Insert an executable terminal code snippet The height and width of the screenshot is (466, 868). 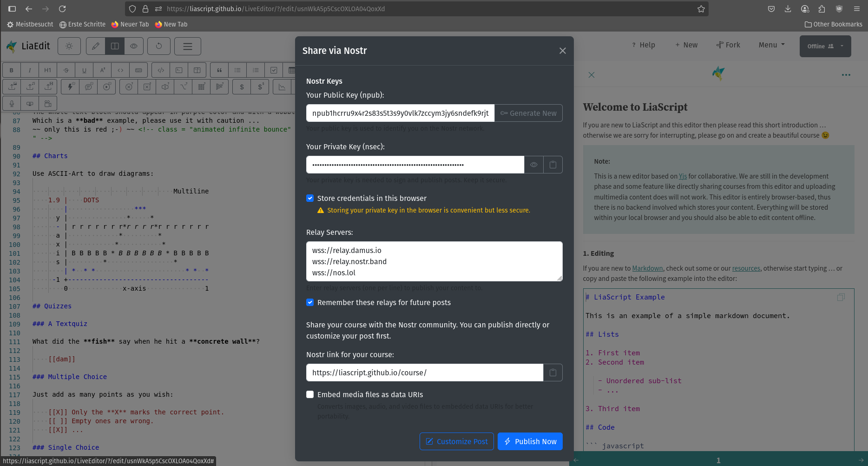pyautogui.click(x=179, y=70)
